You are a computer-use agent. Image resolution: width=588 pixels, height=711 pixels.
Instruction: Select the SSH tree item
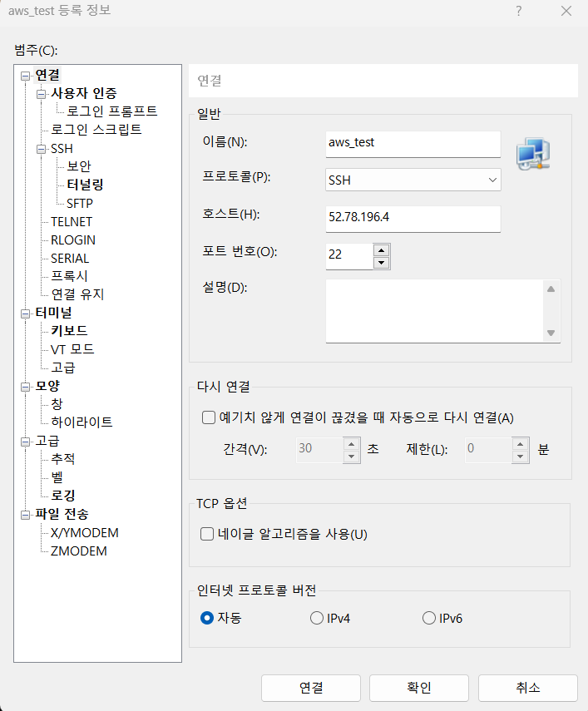[x=62, y=149]
